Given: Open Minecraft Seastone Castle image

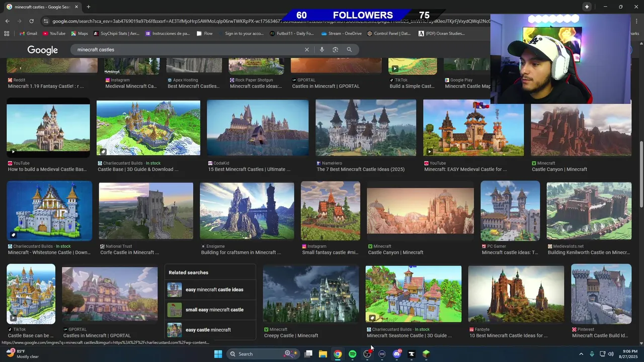Looking at the screenshot, I should pos(414,294).
